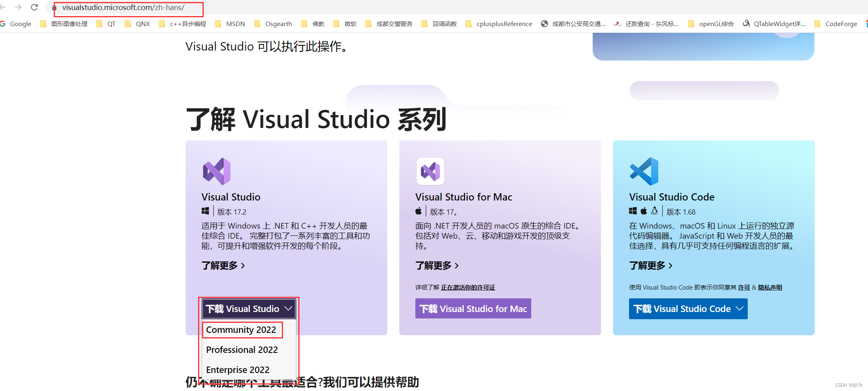The width and height of the screenshot is (868, 391).
Task: Click the Apple icon under Visual Studio for Mac
Action: 419,211
